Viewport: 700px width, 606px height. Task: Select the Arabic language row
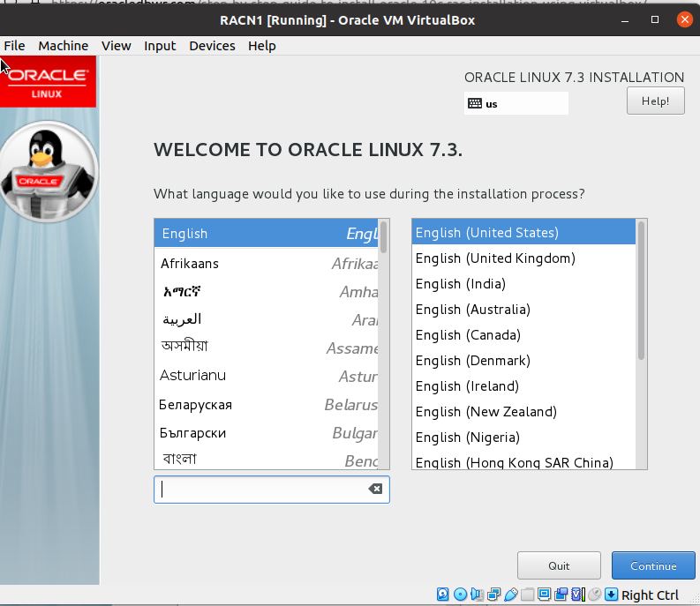coord(266,319)
